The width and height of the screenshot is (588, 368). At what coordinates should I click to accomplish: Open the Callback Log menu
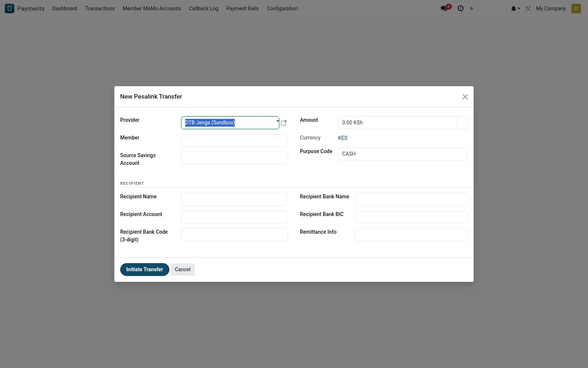coord(204,8)
